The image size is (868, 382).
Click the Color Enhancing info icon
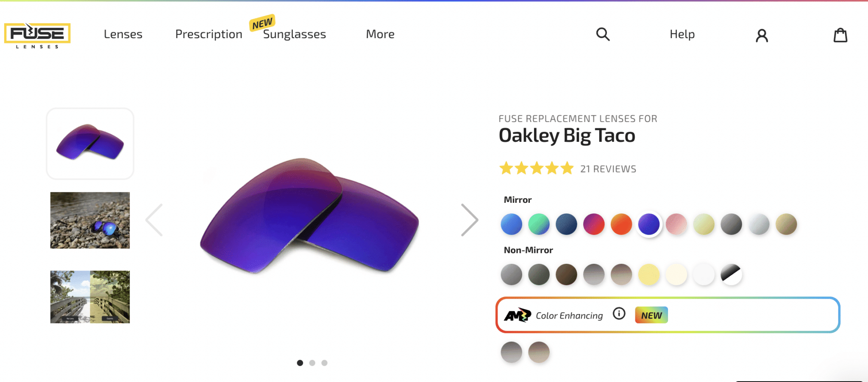pos(619,314)
